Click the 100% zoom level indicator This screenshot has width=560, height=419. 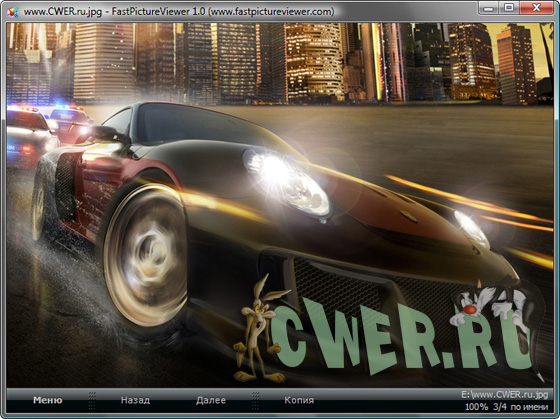pyautogui.click(x=476, y=406)
